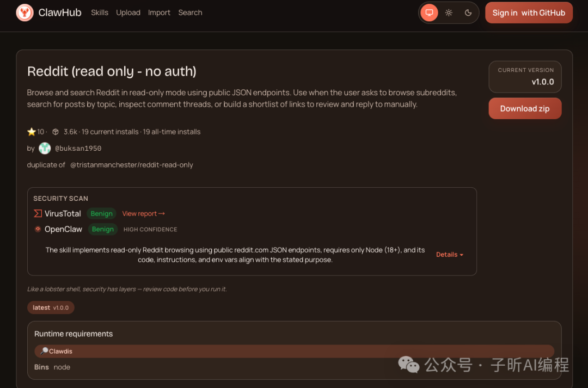588x388 pixels.
Task: Switch to light theme sun icon
Action: (449, 13)
